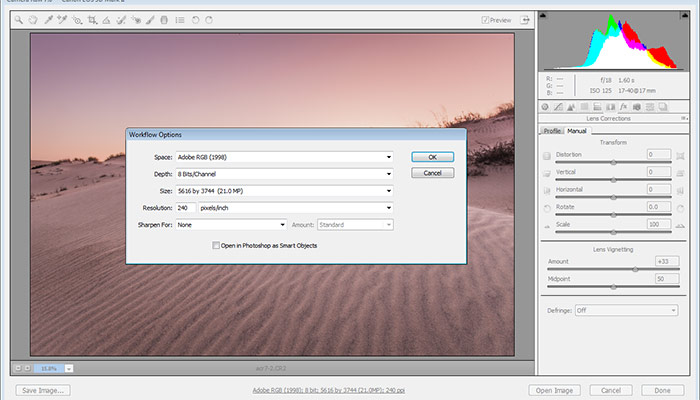700x400 pixels.
Task: Open the Basic panel icon
Action: pyautogui.click(x=546, y=106)
